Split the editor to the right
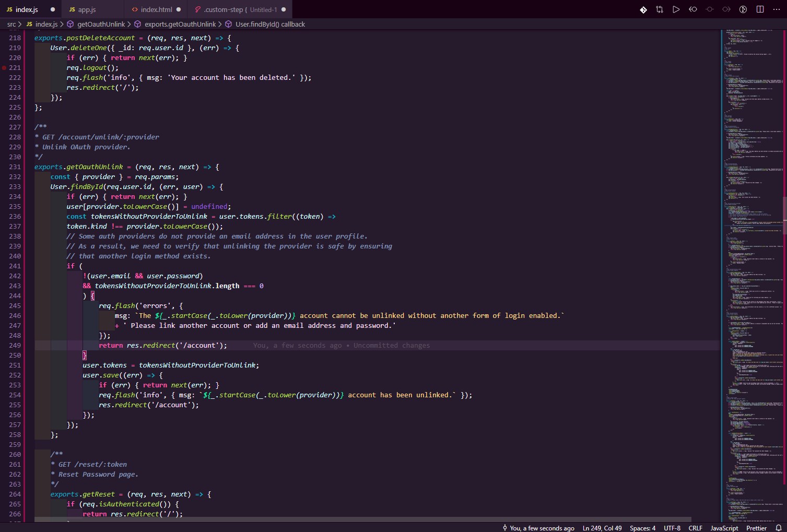Viewport: 787px width, 532px height. pos(760,9)
